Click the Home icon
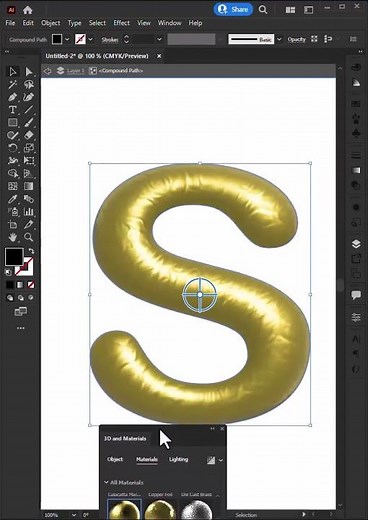Screen dimensions: 368x520 (x=28, y=10)
